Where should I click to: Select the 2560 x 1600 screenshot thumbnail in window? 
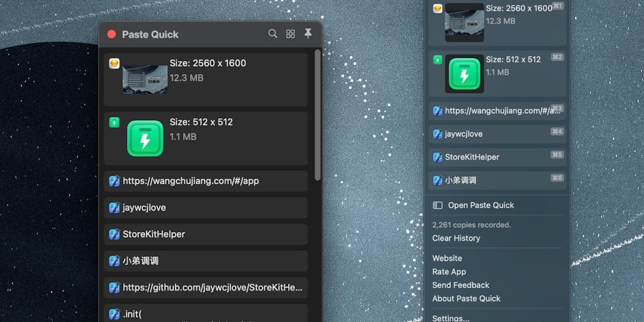point(145,79)
